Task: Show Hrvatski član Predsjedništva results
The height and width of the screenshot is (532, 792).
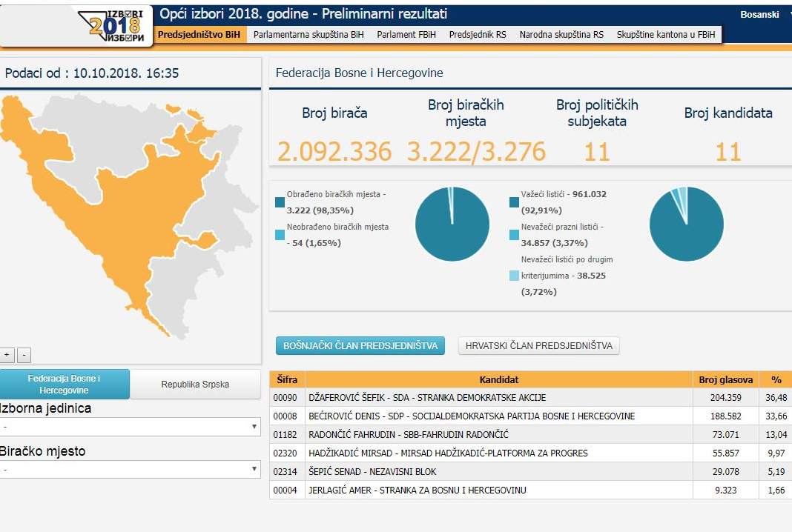Action: 538,346
